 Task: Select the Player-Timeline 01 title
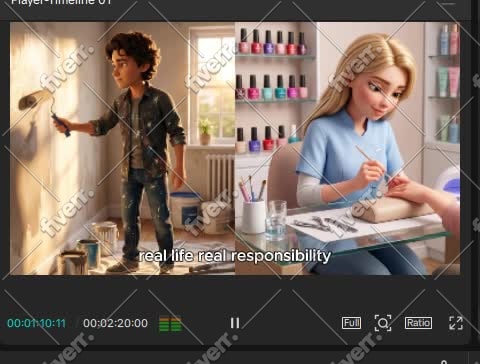(61, 2)
